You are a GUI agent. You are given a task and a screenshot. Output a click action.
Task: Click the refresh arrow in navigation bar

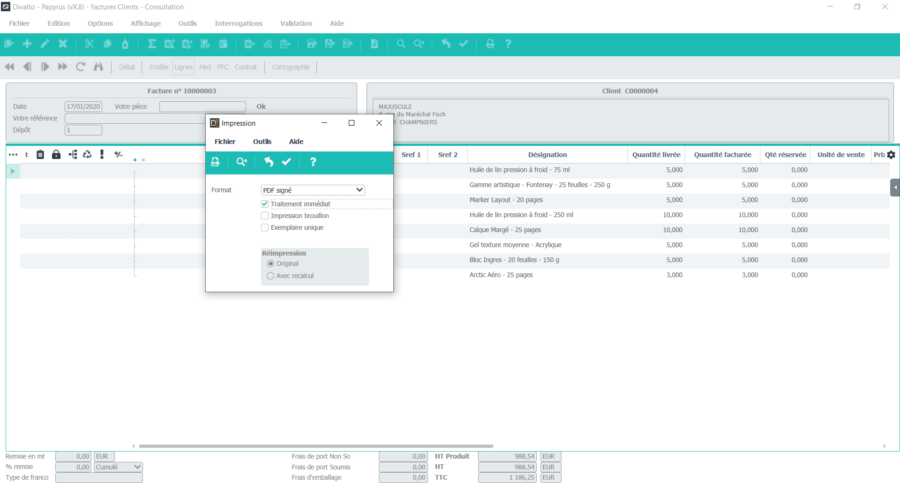[81, 67]
